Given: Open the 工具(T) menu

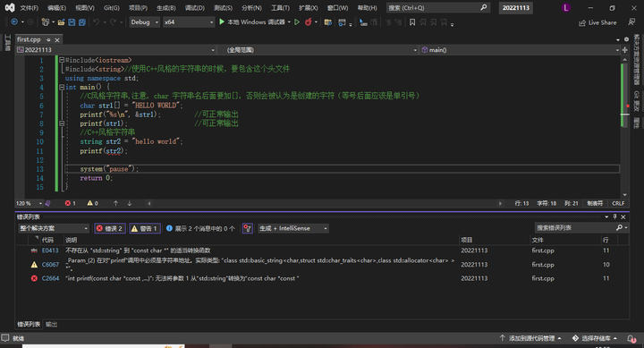Looking at the screenshot, I should click(280, 8).
